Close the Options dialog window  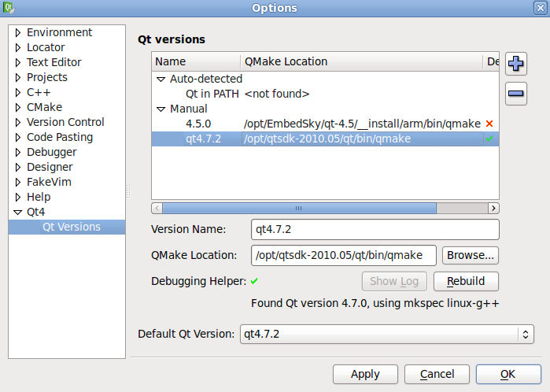[x=541, y=8]
